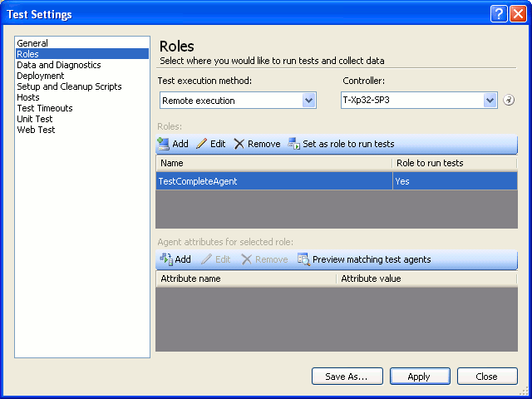
Task: Open the title bar help button
Action: [x=499, y=13]
